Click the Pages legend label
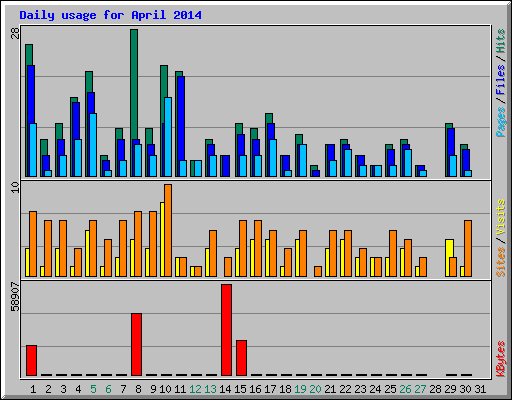 click(x=500, y=122)
